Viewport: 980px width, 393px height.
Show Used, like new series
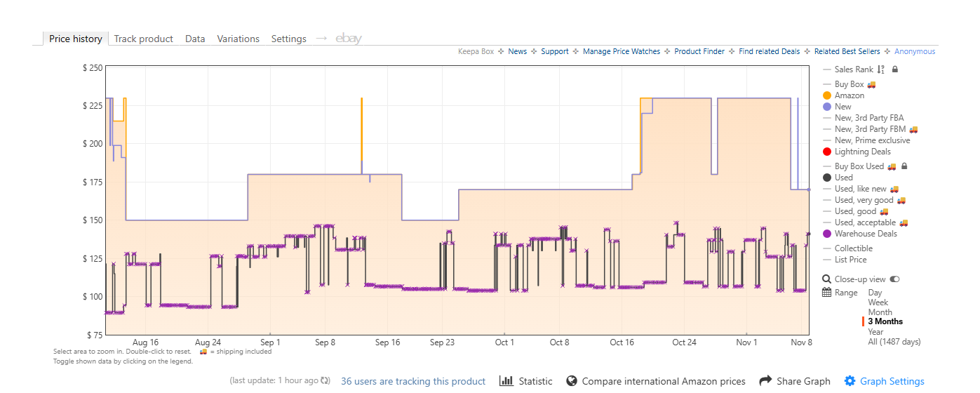point(860,189)
